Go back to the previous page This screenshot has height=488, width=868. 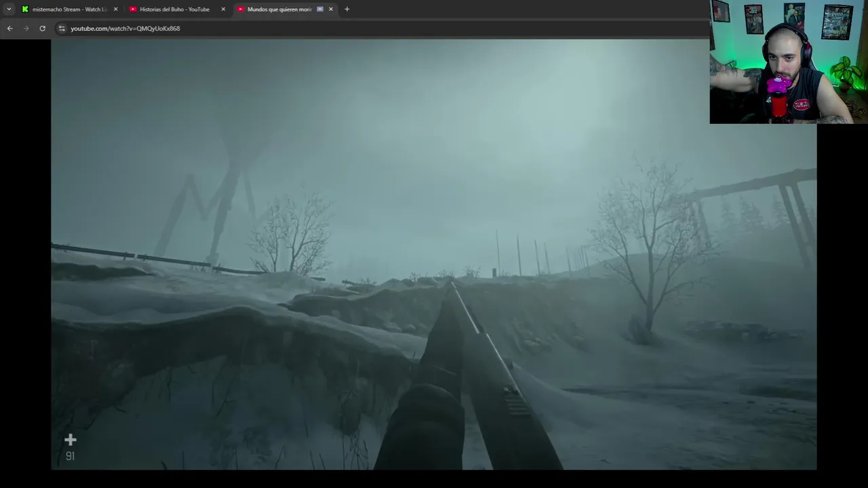pyautogui.click(x=9, y=28)
